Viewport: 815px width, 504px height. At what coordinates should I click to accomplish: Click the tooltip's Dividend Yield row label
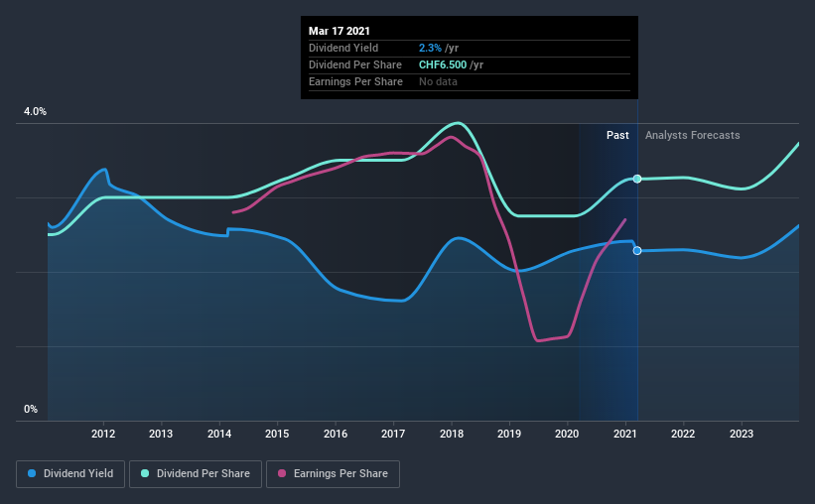[x=343, y=48]
